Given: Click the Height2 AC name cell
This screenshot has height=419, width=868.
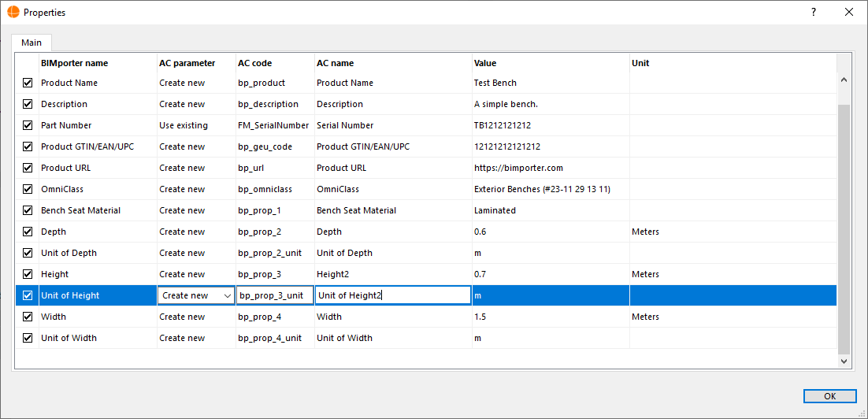Looking at the screenshot, I should [x=393, y=274].
